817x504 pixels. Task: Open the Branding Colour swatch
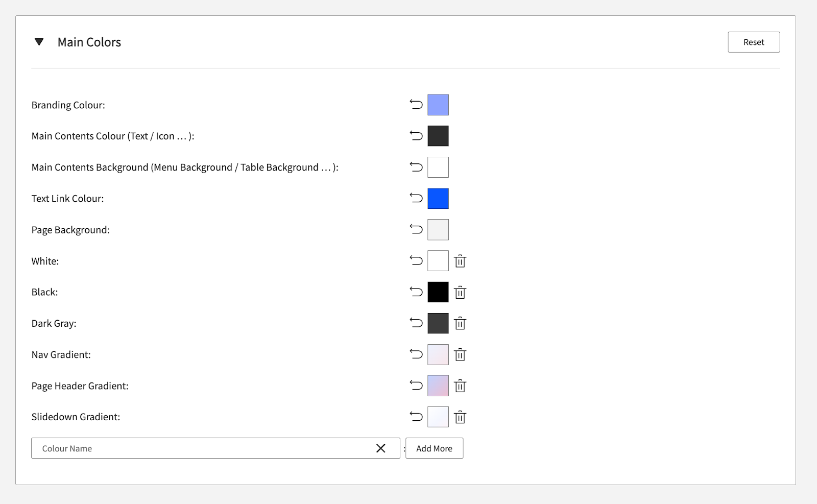(x=438, y=105)
